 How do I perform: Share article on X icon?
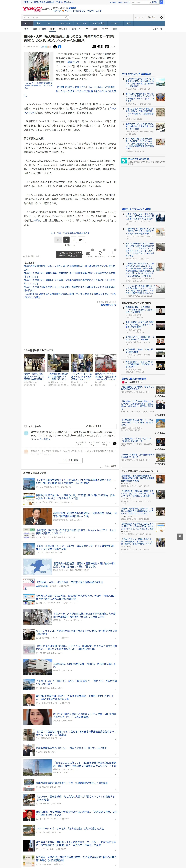point(55,47)
